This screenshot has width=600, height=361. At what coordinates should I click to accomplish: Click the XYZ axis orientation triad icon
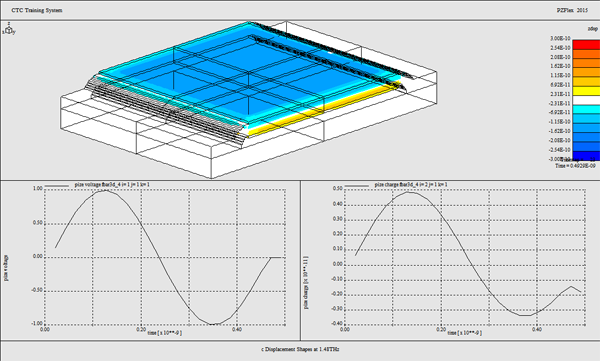(x=9, y=29)
